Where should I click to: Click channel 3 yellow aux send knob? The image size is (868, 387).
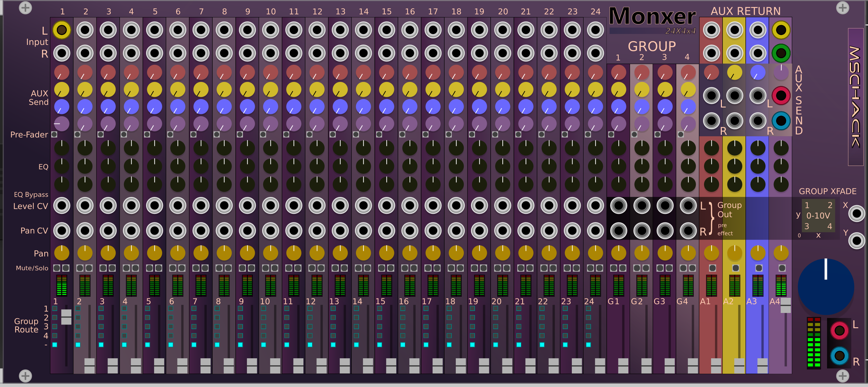tap(108, 90)
